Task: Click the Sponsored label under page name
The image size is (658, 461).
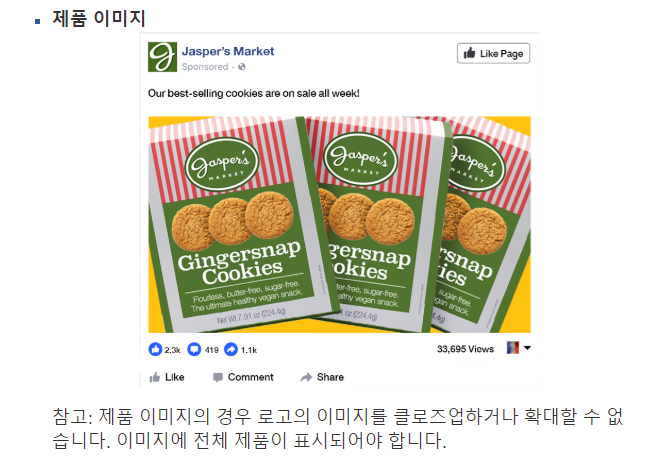Action: pos(205,67)
